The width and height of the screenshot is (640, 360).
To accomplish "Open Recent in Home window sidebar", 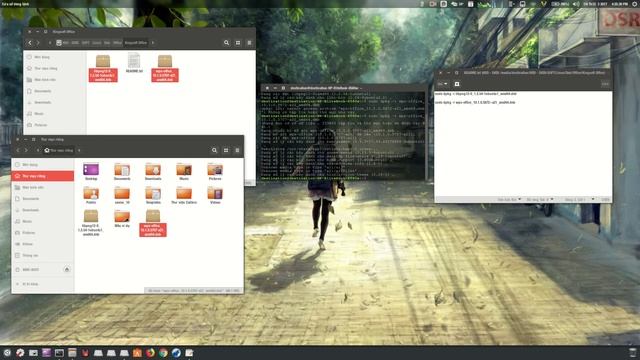I will [x=43, y=164].
